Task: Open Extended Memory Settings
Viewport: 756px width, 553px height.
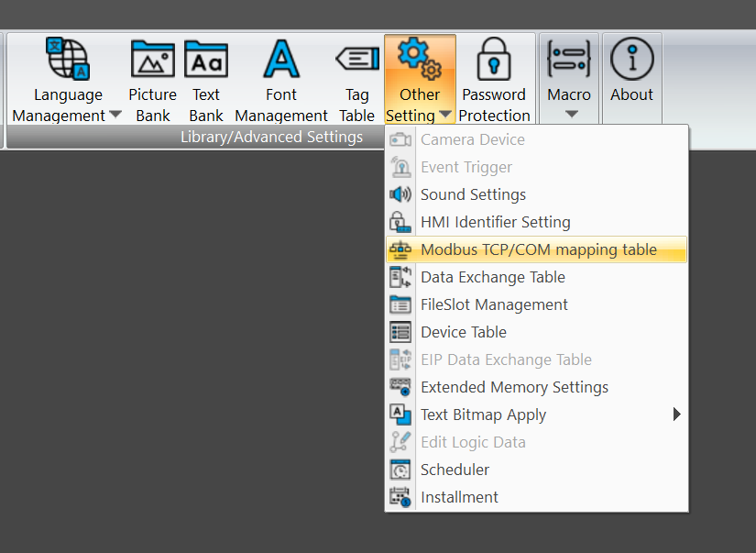Action: pyautogui.click(x=514, y=387)
